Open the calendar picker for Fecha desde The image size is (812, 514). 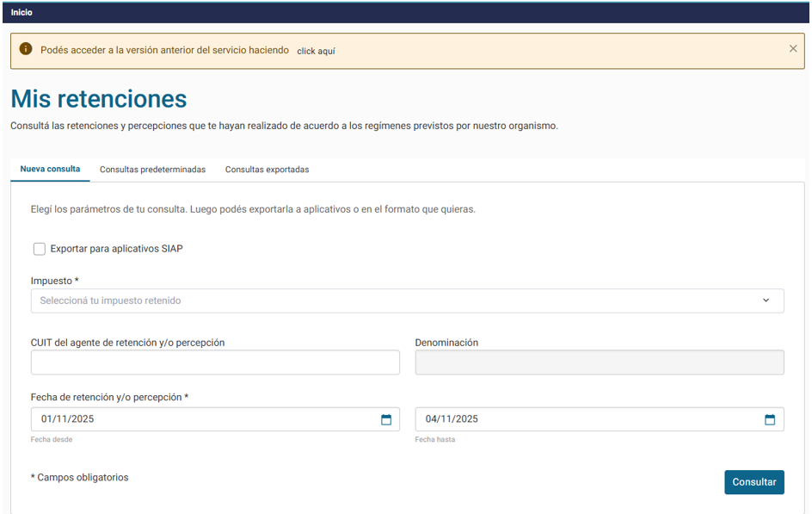tap(386, 419)
